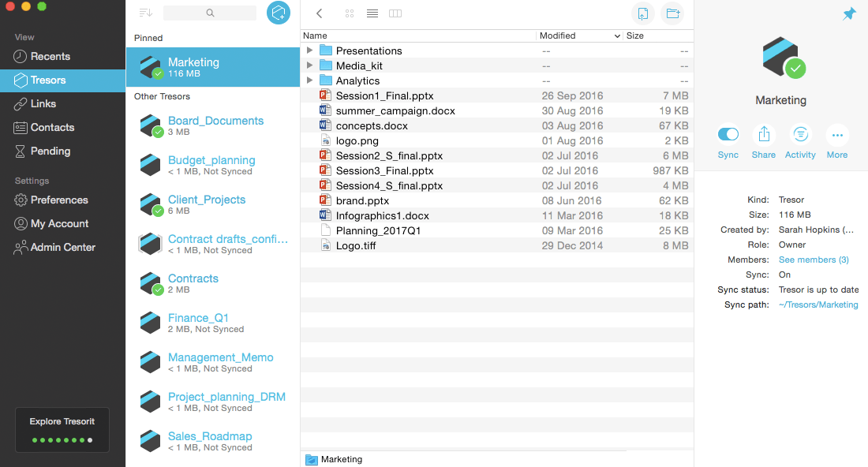This screenshot has height=467, width=868.
Task: Click the new folder button
Action: point(672,13)
